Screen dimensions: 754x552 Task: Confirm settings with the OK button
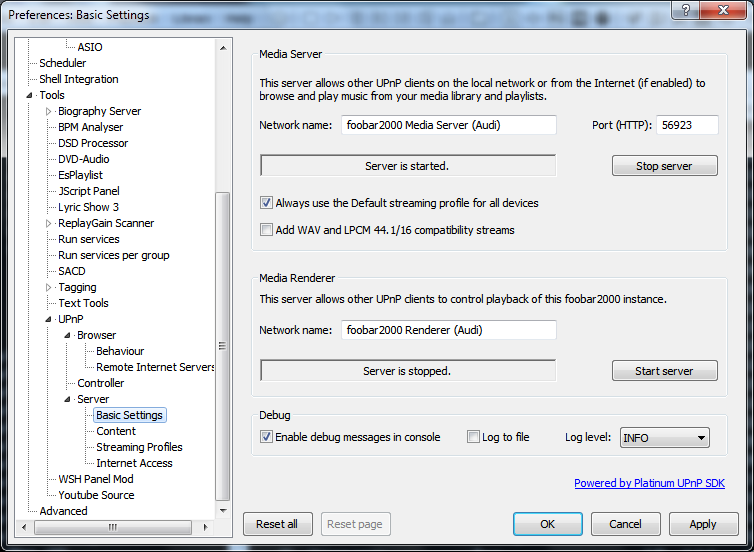[548, 524]
